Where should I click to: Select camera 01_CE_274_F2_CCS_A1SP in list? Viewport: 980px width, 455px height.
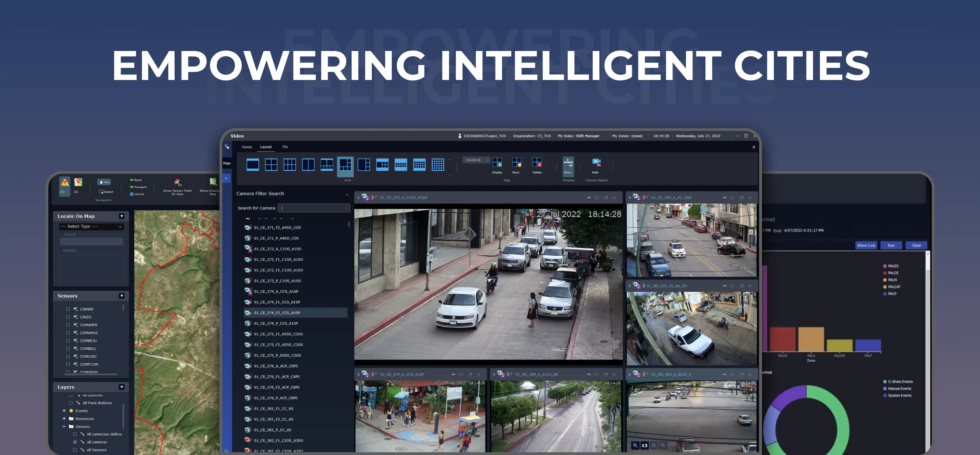coord(296,313)
